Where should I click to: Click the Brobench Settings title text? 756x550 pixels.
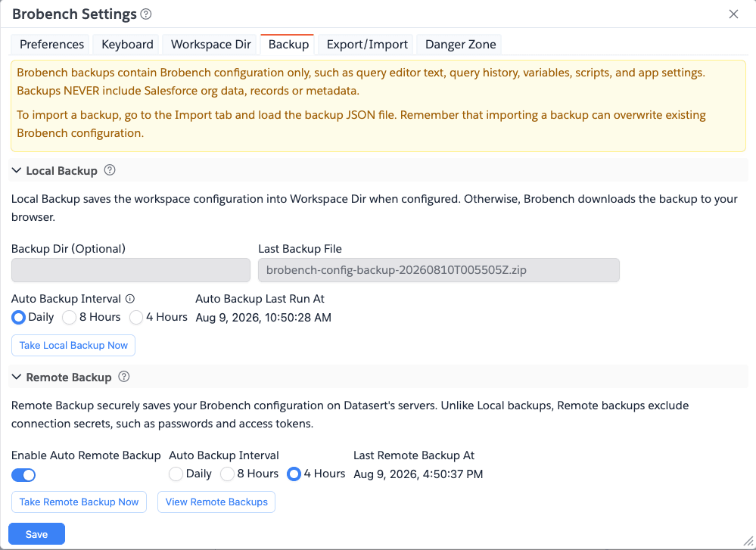pyautogui.click(x=74, y=14)
